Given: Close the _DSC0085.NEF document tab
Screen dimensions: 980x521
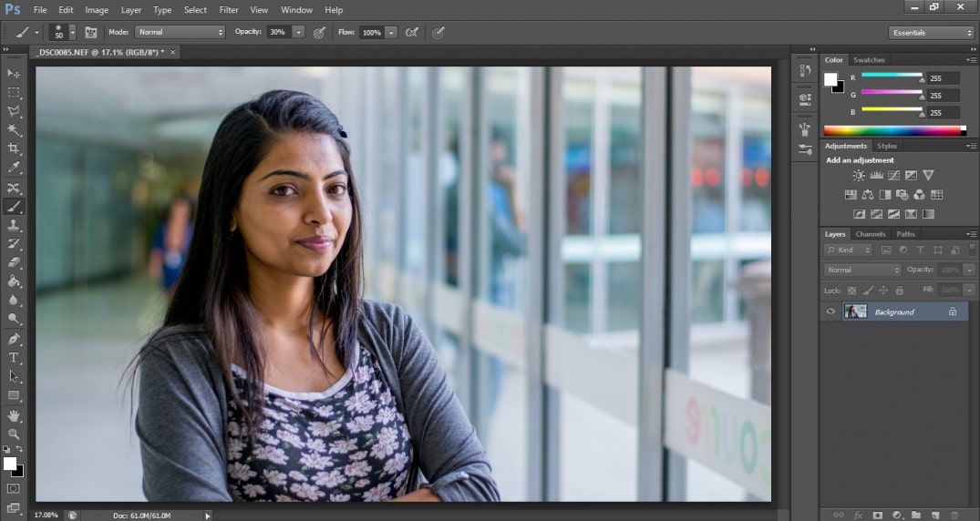Looking at the screenshot, I should tap(172, 52).
